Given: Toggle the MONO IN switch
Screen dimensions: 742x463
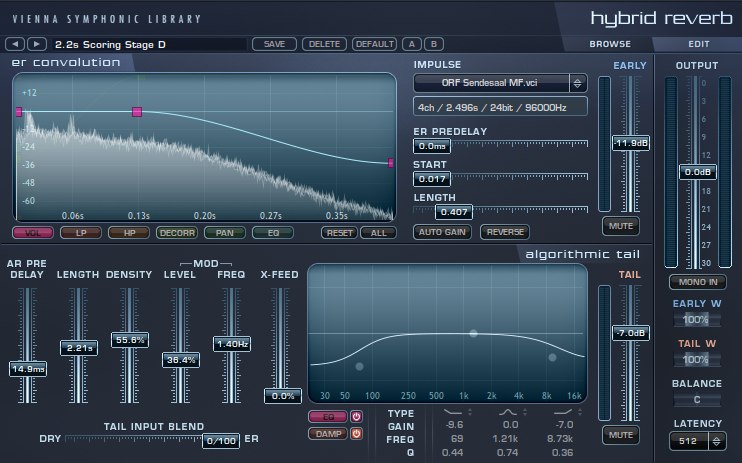Looking at the screenshot, I should pos(695,283).
